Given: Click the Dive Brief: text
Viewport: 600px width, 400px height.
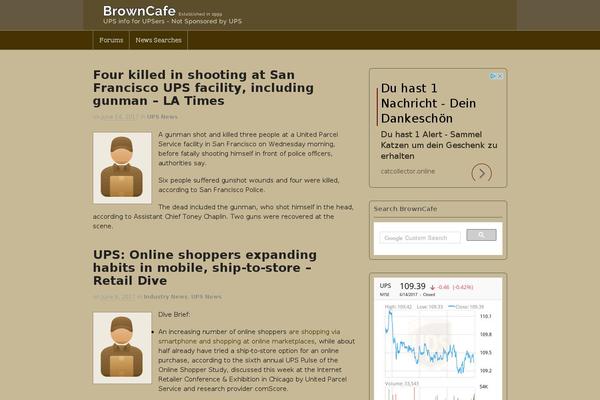Looking at the screenshot, I should [x=174, y=314].
